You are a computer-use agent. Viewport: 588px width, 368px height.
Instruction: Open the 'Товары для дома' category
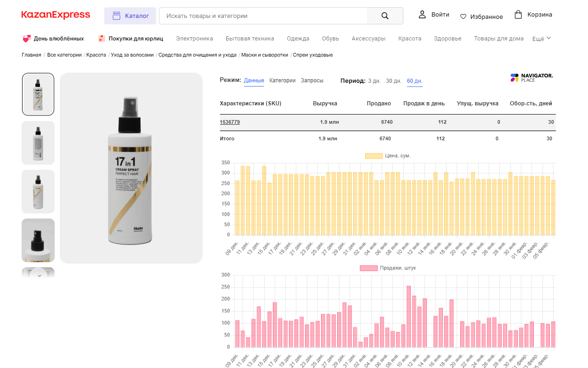[x=499, y=39]
